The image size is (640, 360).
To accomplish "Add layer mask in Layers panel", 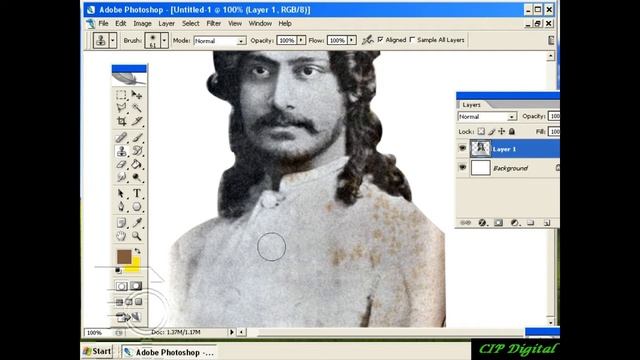I will coord(498,223).
